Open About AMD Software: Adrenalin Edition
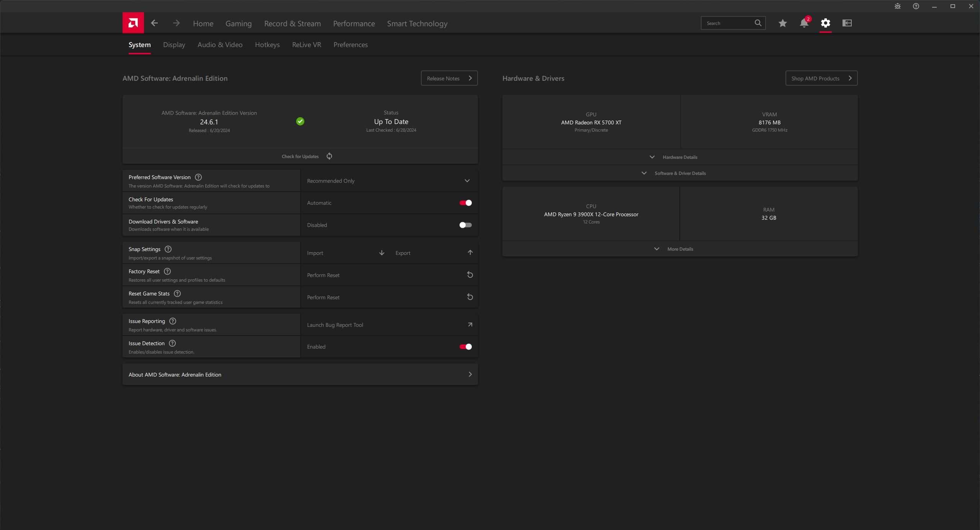Image resolution: width=980 pixels, height=530 pixels. 300,375
